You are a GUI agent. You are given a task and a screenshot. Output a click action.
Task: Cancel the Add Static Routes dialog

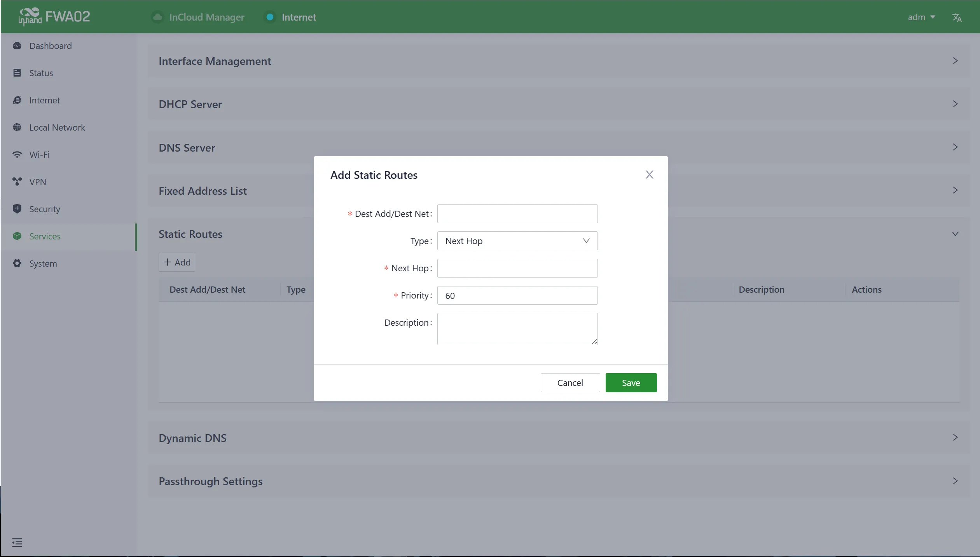tap(570, 383)
